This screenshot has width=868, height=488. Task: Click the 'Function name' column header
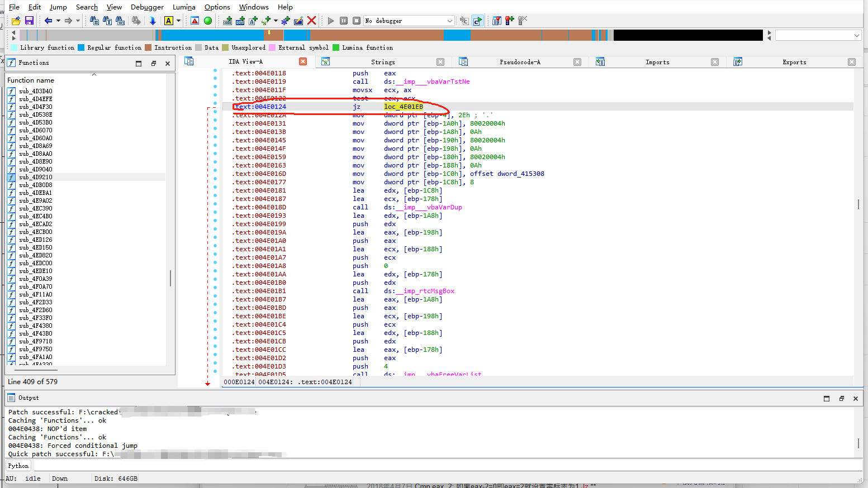31,80
